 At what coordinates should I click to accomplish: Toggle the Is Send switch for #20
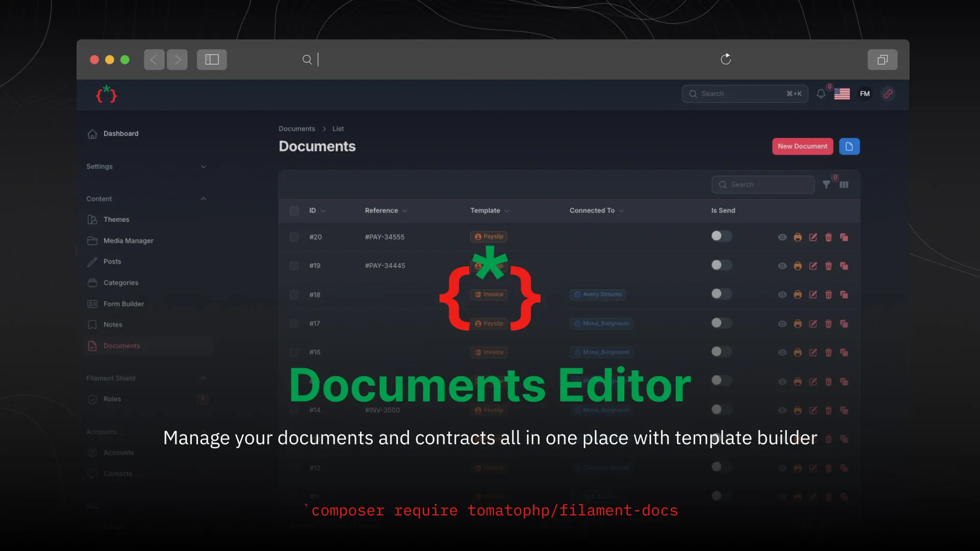[721, 236]
